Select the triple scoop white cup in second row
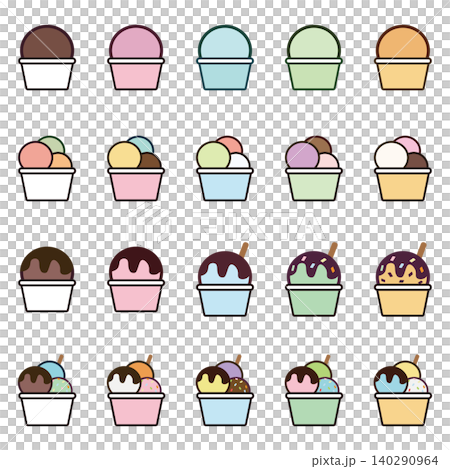The image size is (450, 469). coord(47,168)
